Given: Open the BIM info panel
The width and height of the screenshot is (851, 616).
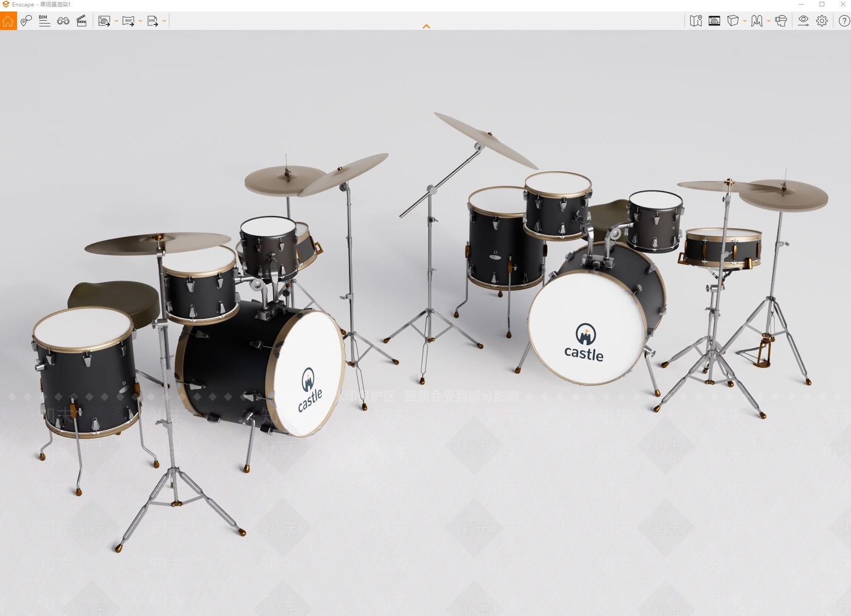Looking at the screenshot, I should tap(44, 21).
